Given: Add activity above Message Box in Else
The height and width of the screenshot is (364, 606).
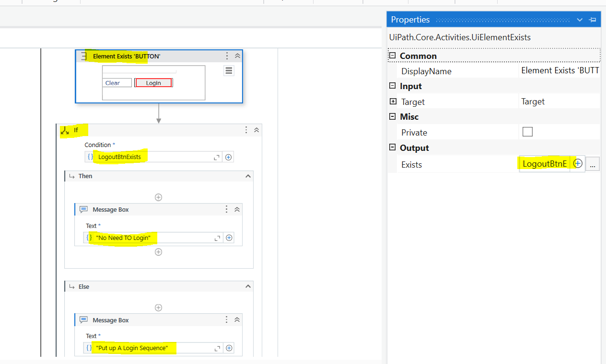Looking at the screenshot, I should (x=158, y=307).
